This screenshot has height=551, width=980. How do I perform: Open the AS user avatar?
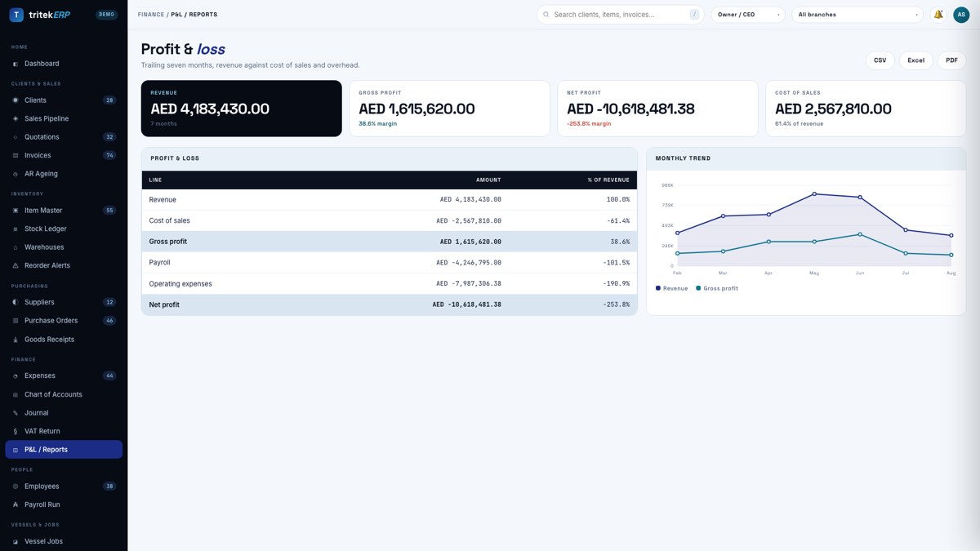tap(960, 15)
